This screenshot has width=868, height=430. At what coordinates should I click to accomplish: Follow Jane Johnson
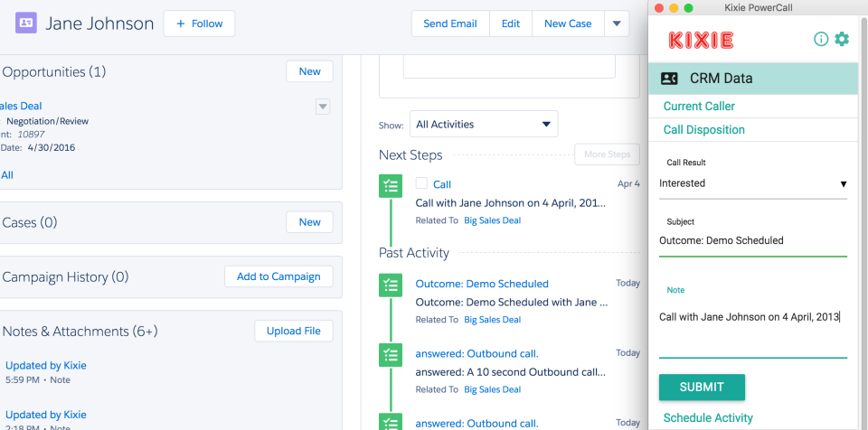click(199, 23)
